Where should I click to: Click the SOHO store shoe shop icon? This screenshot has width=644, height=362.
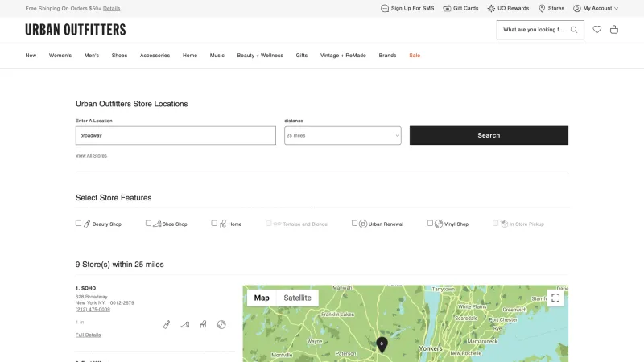[185, 325]
